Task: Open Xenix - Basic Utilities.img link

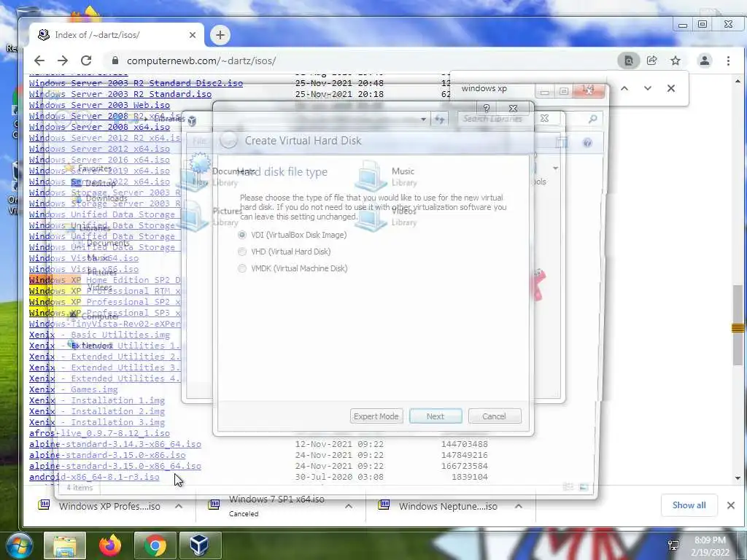Action: click(x=99, y=334)
